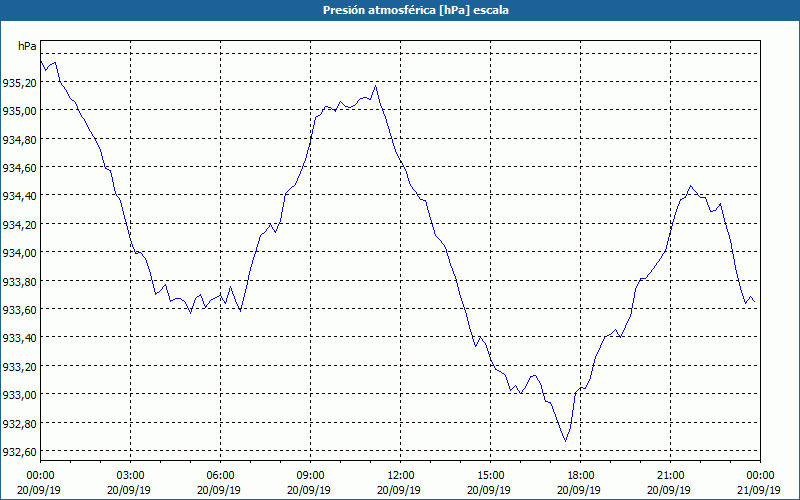Image resolution: width=800 pixels, height=500 pixels.
Task: Click the 09:00 time axis label
Action: pyautogui.click(x=310, y=476)
